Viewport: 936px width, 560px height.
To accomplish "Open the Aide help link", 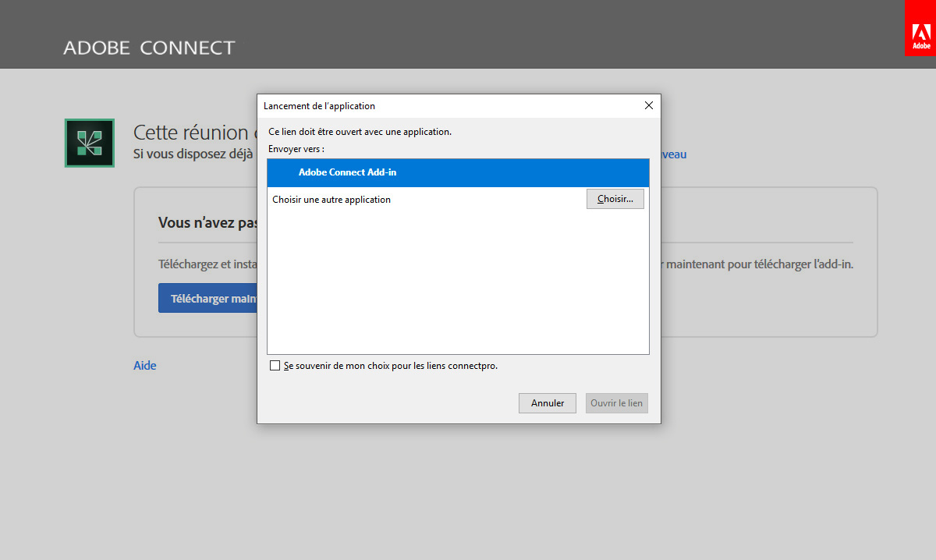I will 144,365.
